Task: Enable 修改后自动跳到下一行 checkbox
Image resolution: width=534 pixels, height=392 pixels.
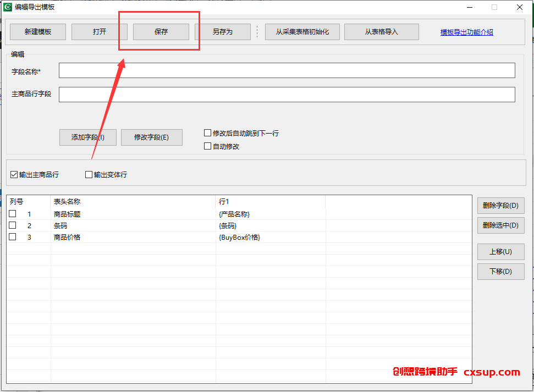Action: click(207, 133)
